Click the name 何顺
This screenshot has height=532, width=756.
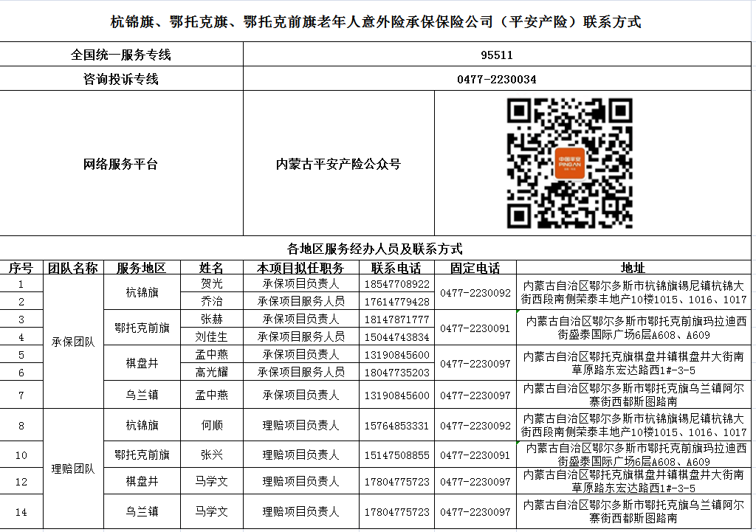point(212,425)
